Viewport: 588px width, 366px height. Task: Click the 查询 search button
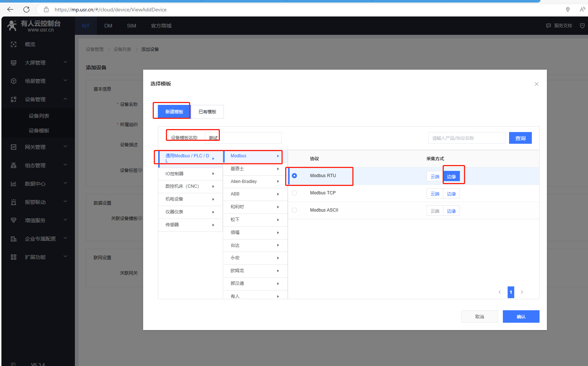[x=520, y=138]
